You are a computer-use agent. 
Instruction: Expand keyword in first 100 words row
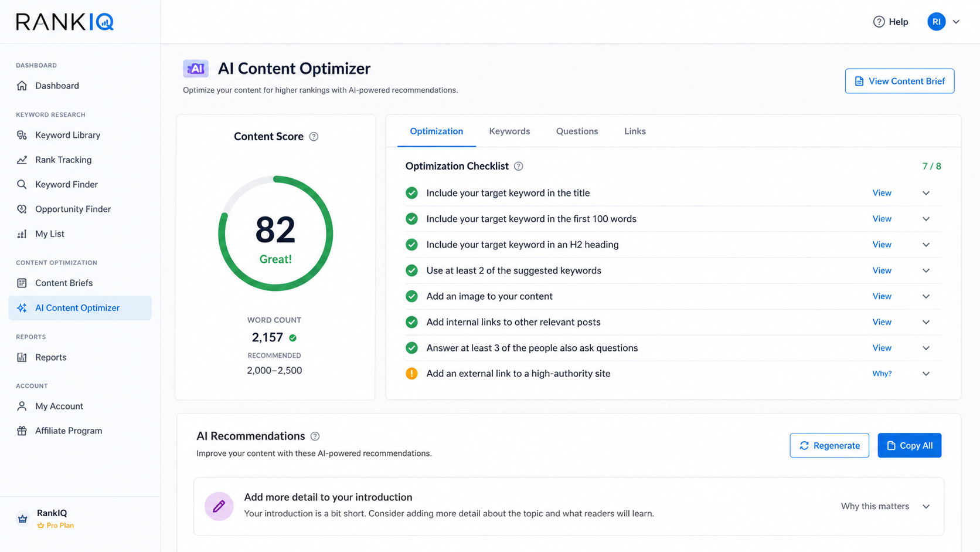[926, 219]
